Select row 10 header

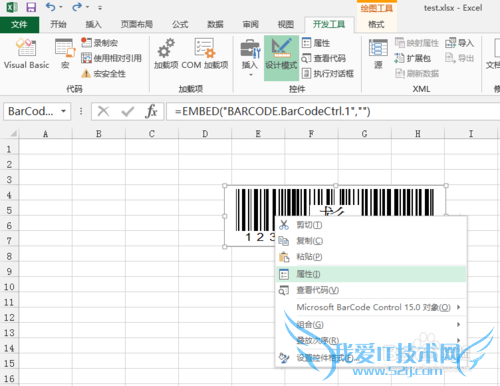coord(9,287)
